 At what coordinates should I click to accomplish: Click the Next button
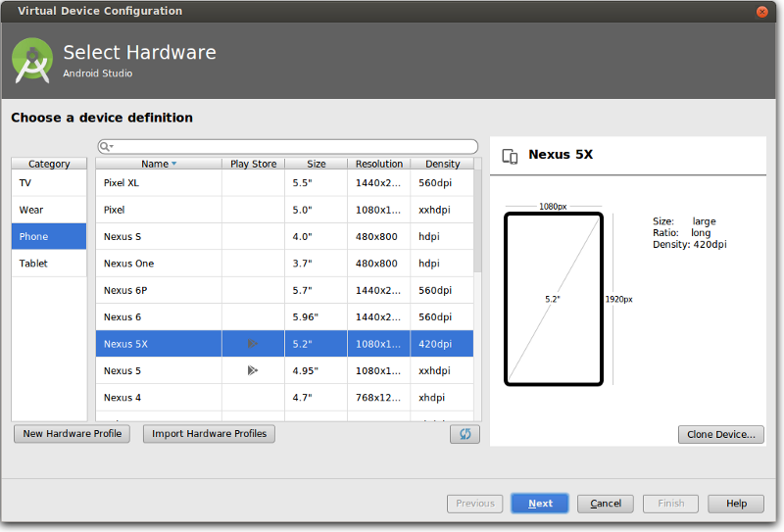click(x=540, y=504)
